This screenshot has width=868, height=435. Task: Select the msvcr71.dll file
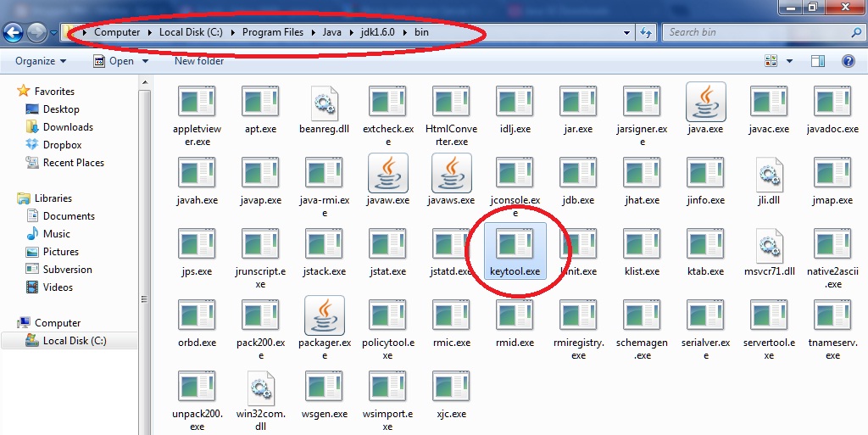click(770, 252)
